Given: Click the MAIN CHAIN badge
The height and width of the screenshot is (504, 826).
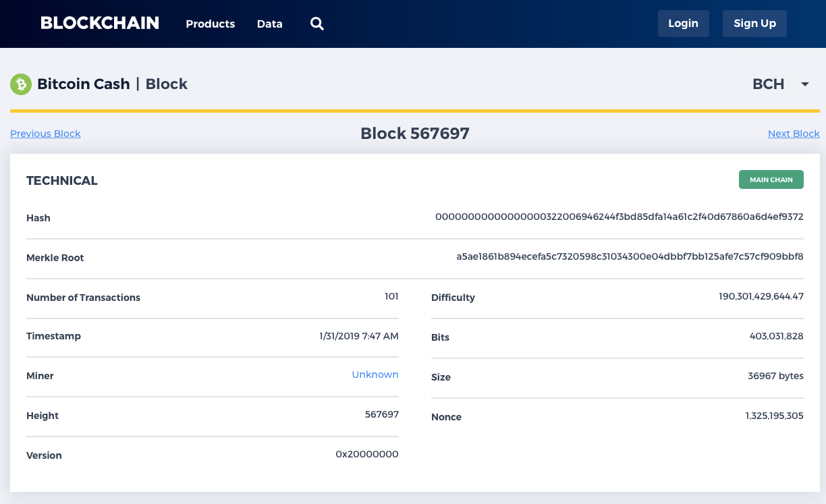Looking at the screenshot, I should [x=771, y=179].
